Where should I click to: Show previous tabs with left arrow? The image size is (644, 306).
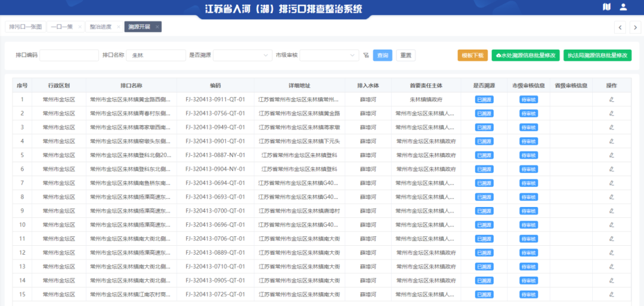click(620, 27)
